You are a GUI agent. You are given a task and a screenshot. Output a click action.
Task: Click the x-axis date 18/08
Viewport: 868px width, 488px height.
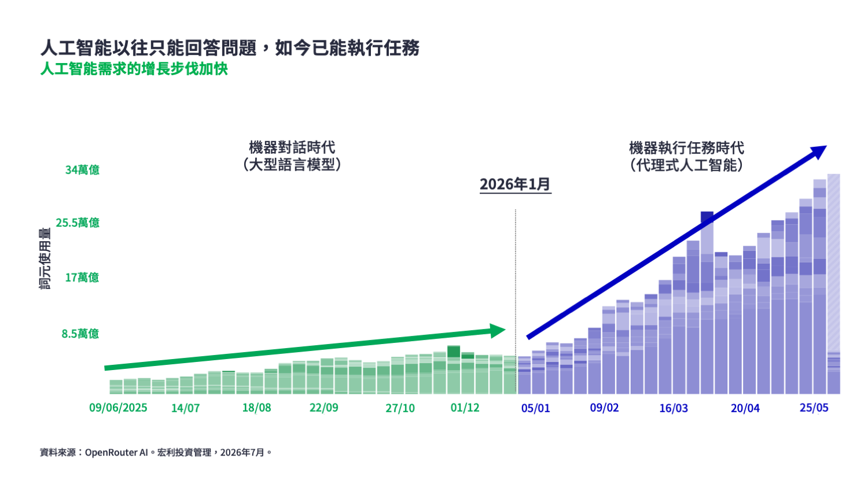click(x=256, y=408)
